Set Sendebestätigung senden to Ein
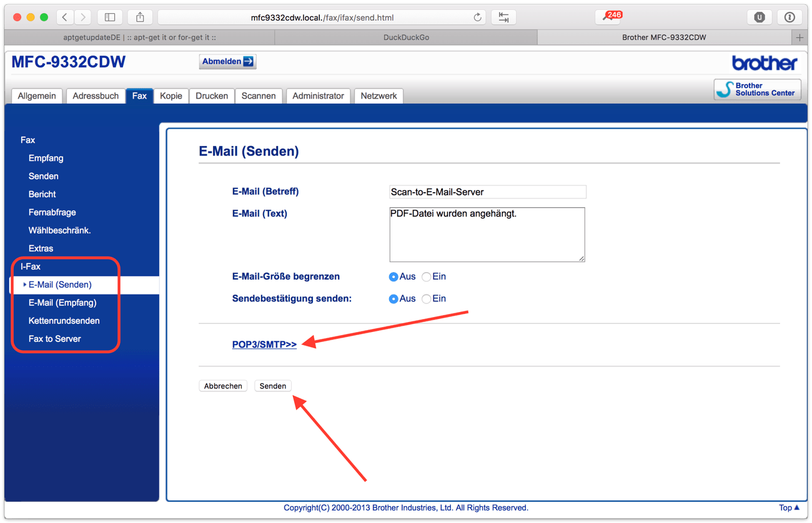The height and width of the screenshot is (523, 812). coord(426,299)
